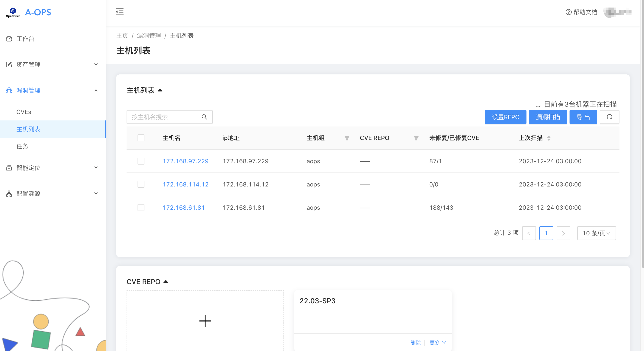Open CVEs in the sidebar menu
Viewport: 644px width, 351px height.
pyautogui.click(x=24, y=112)
